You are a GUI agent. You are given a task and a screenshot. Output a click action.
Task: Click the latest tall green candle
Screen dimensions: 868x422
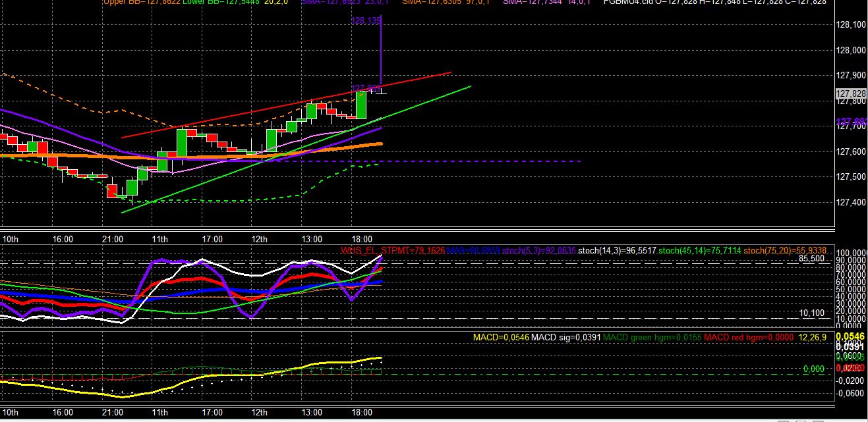coord(361,104)
